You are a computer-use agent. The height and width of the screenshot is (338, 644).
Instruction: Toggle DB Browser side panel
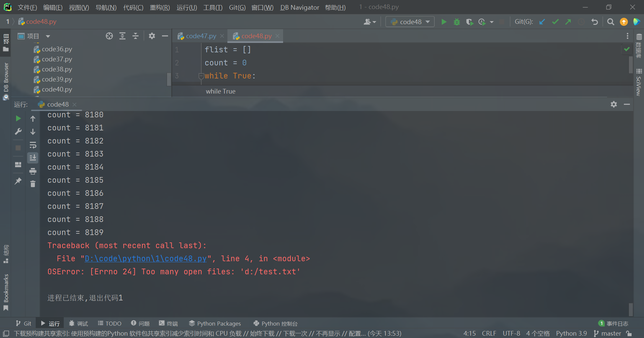6,81
